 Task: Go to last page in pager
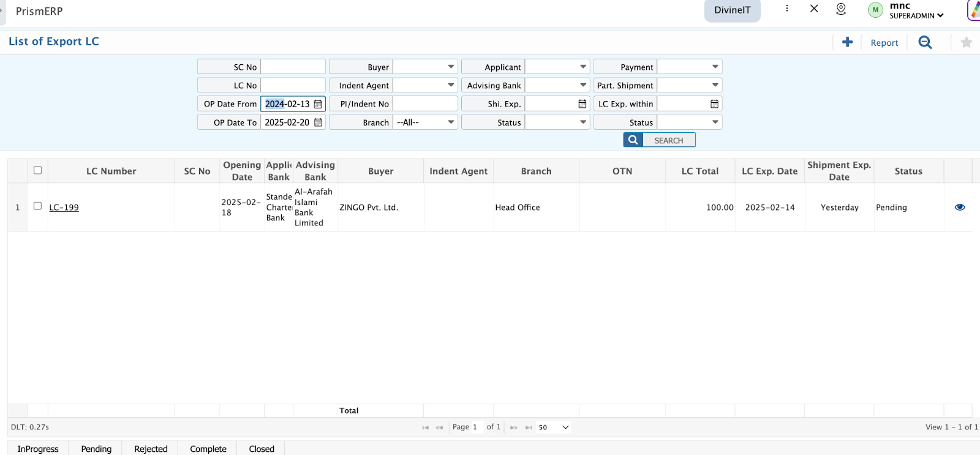pyautogui.click(x=529, y=427)
